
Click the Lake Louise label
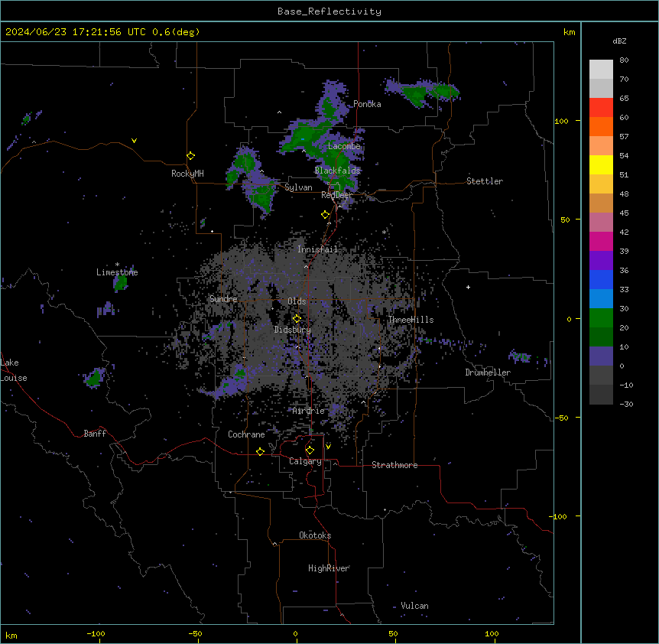click(14, 370)
